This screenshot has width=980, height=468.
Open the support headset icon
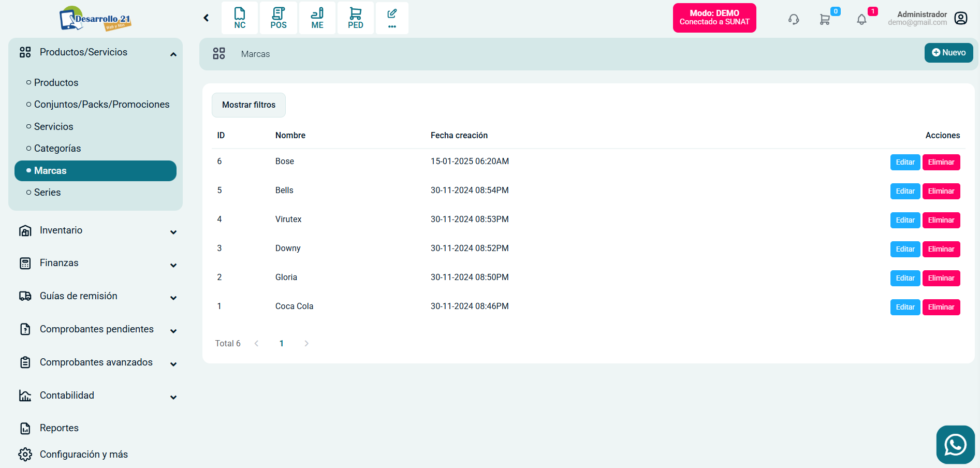[794, 20]
